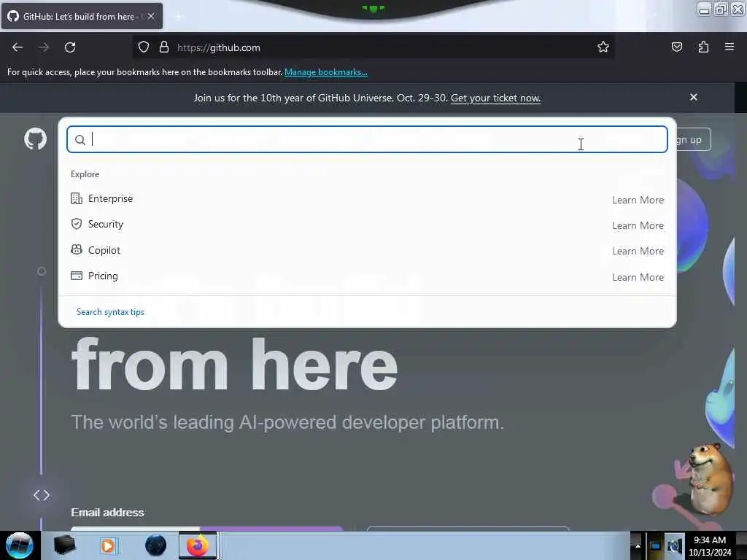The image size is (747, 560).
Task: Click the taskbar clock showing 9:34 AM
Action: click(x=710, y=546)
